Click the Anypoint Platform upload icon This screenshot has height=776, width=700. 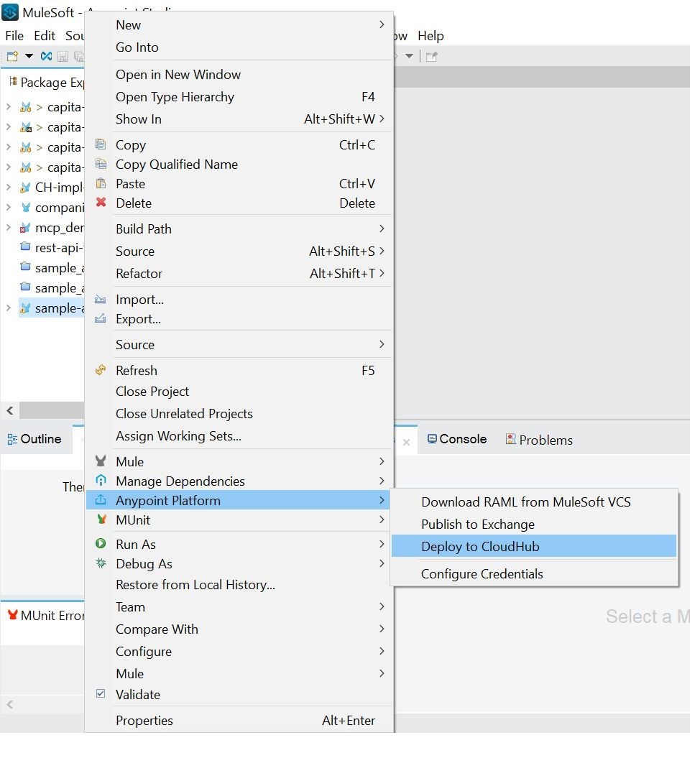click(101, 499)
